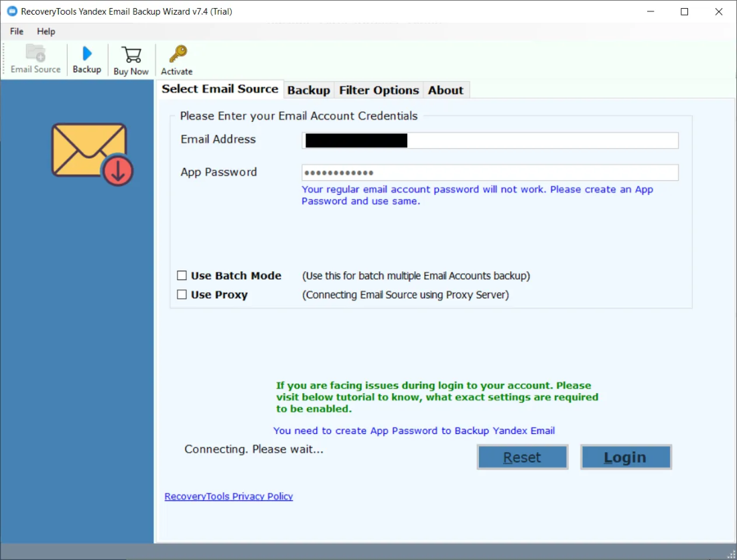Click the Email Source toolbar icon
737x560 pixels.
[36, 59]
